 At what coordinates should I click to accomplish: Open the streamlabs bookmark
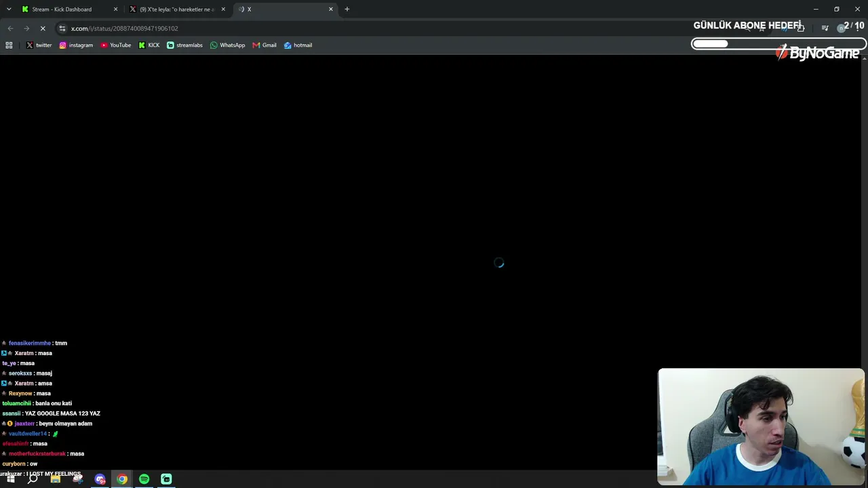coord(184,45)
